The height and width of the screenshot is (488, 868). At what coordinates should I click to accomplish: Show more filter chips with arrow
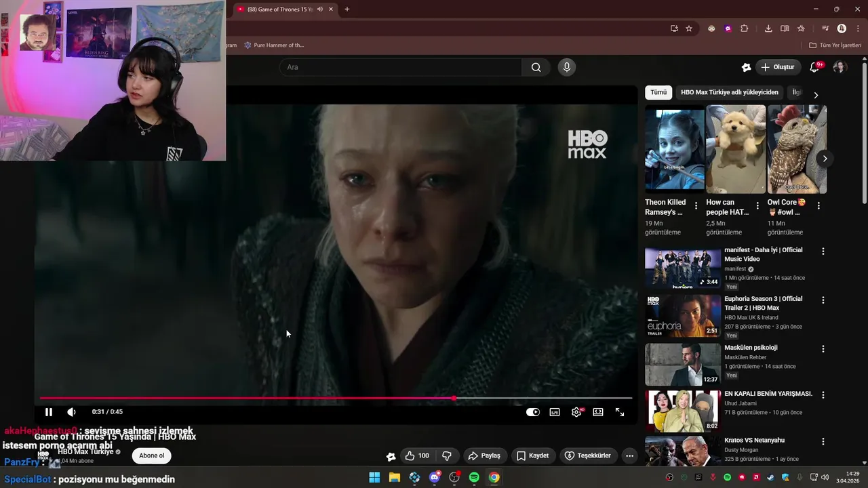(x=816, y=95)
